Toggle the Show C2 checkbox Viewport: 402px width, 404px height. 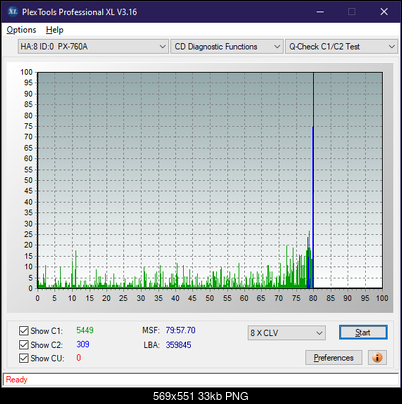tap(24, 344)
